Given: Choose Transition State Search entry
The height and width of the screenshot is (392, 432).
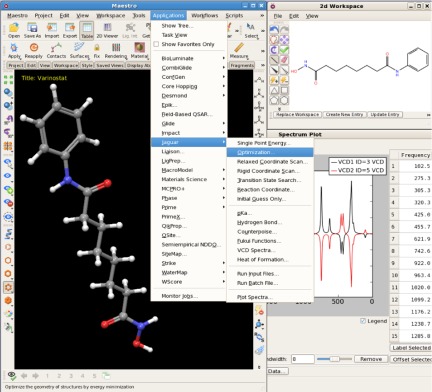Looking at the screenshot, I should click(270, 180).
